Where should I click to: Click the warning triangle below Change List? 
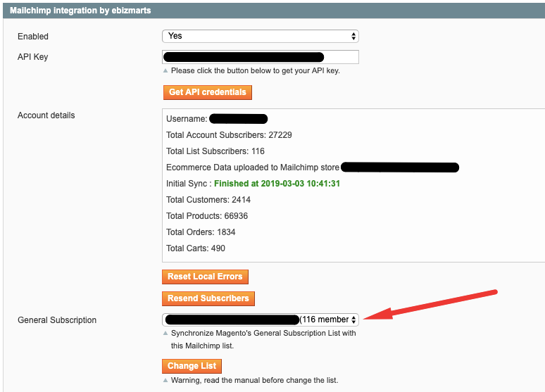165,380
